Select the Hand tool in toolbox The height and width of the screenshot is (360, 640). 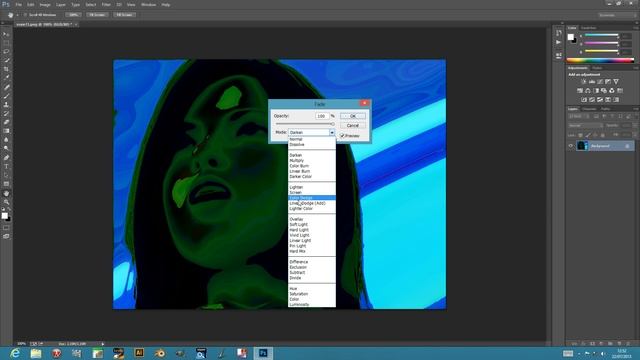[x=6, y=193]
